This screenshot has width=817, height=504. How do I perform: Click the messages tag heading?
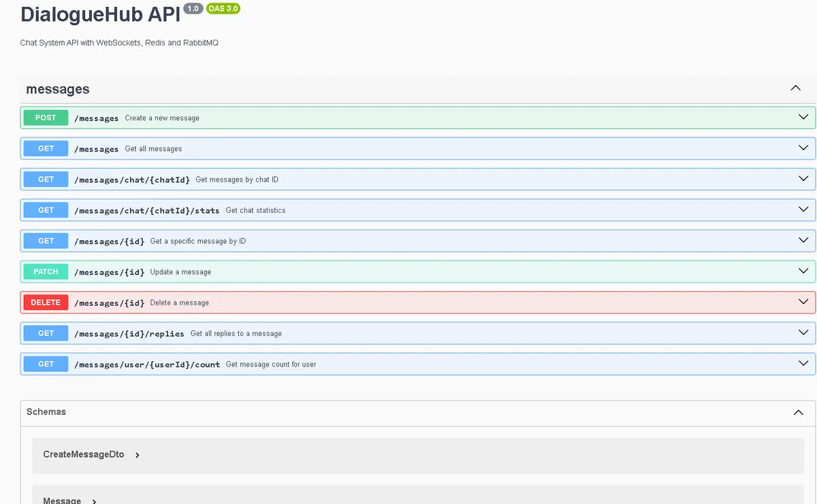(x=58, y=89)
